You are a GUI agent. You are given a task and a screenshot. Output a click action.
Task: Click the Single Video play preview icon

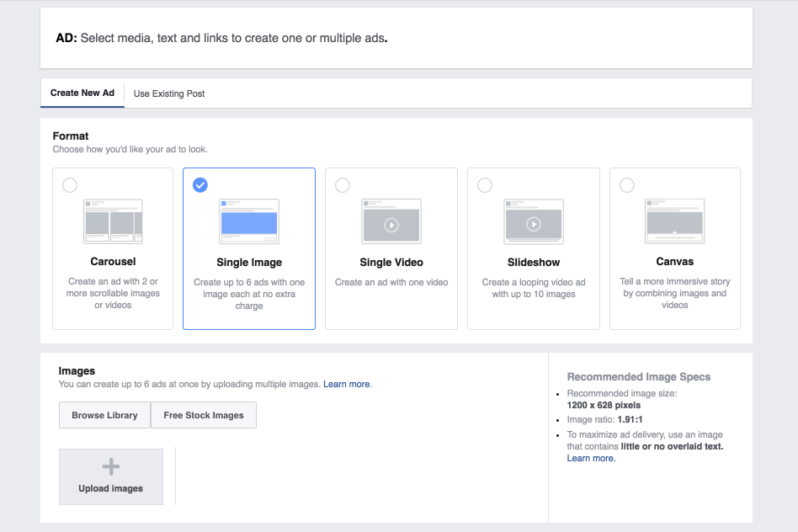[391, 221]
